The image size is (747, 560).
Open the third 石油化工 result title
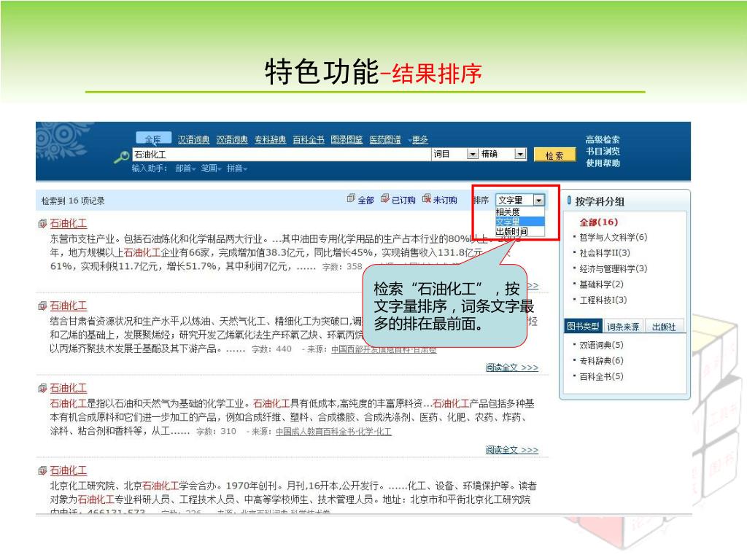(x=69, y=388)
